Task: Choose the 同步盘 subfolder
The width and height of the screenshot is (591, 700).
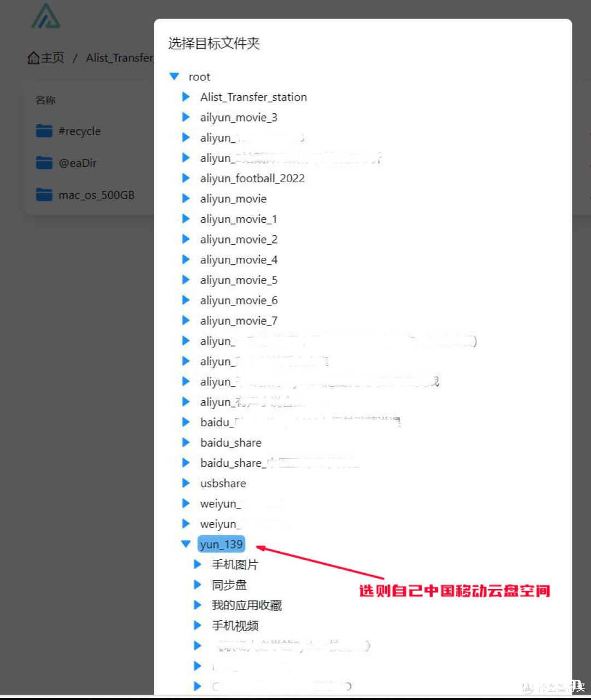Action: click(229, 585)
